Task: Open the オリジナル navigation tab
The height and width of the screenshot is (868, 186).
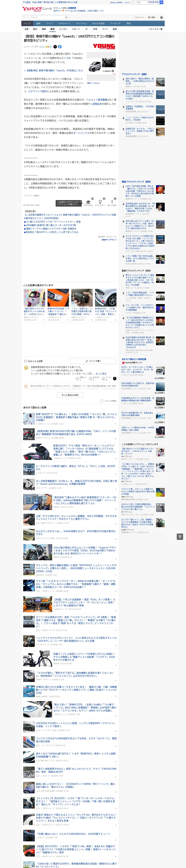Action: click(81, 24)
